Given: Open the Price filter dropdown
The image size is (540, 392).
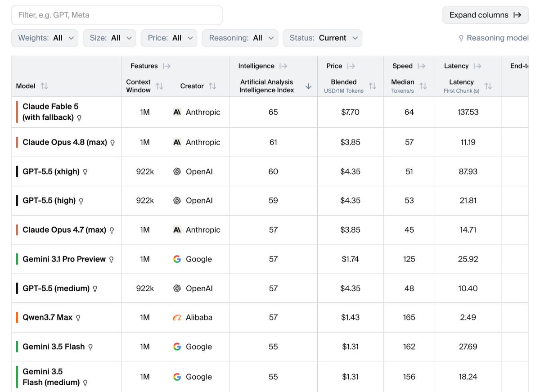Looking at the screenshot, I should 169,38.
